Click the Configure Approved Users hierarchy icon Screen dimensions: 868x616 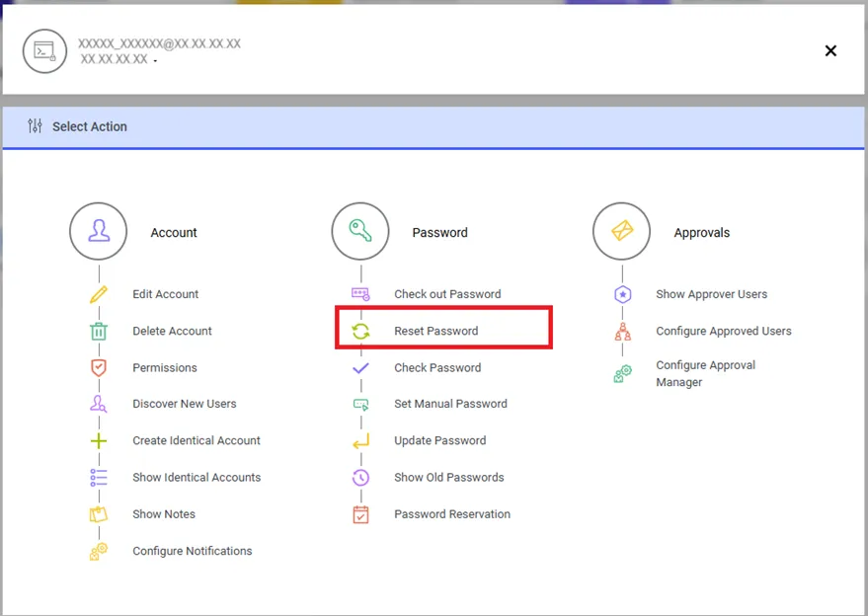pos(623,331)
